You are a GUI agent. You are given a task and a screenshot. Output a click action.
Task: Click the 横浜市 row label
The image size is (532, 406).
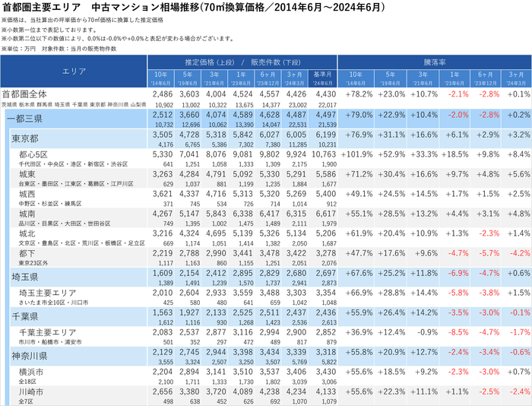coord(31,372)
